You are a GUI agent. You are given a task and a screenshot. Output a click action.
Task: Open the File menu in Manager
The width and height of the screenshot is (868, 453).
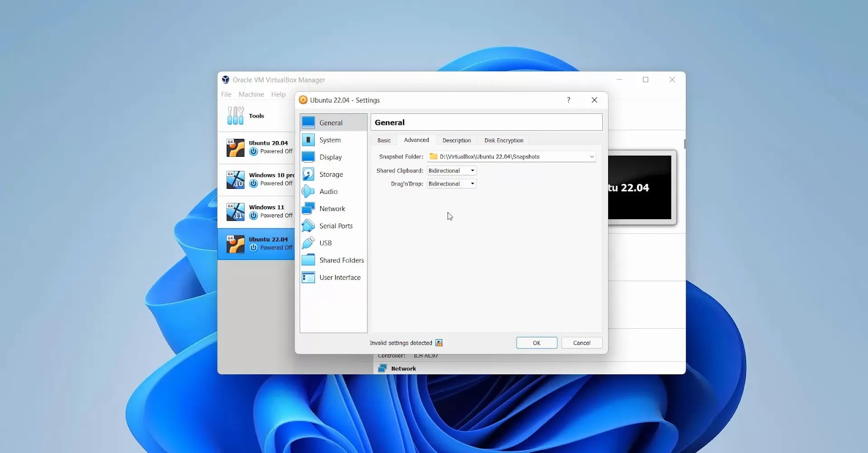226,94
